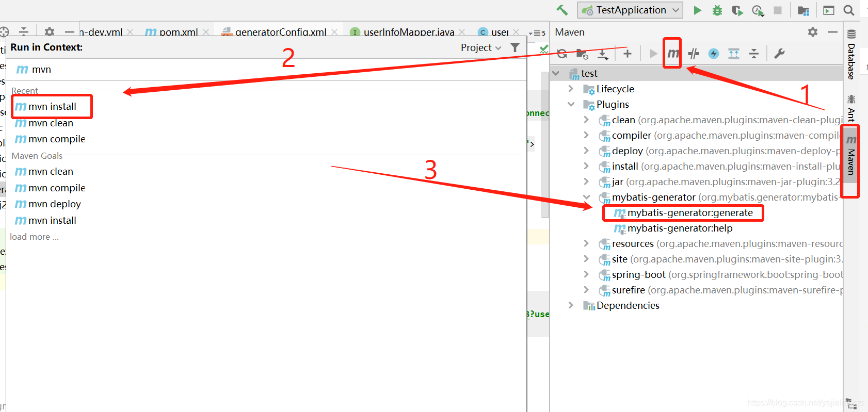Click the Run Anything toolbar icon
This screenshot has height=412, width=868.
pyautogui.click(x=829, y=10)
